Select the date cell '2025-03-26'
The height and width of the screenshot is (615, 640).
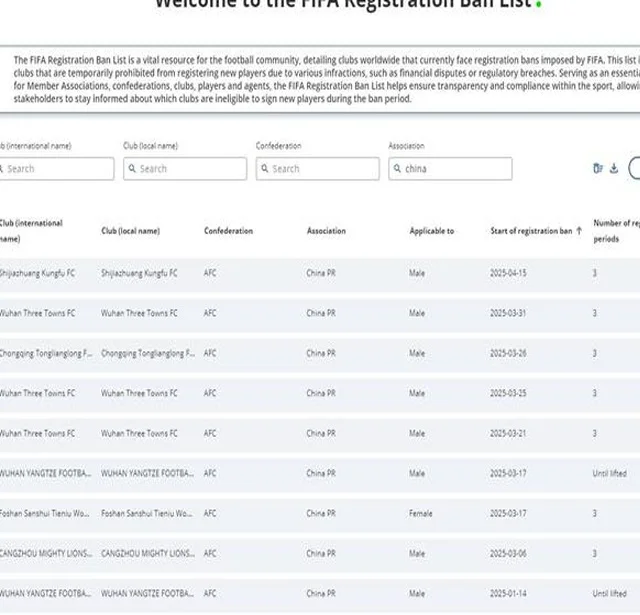(508, 353)
